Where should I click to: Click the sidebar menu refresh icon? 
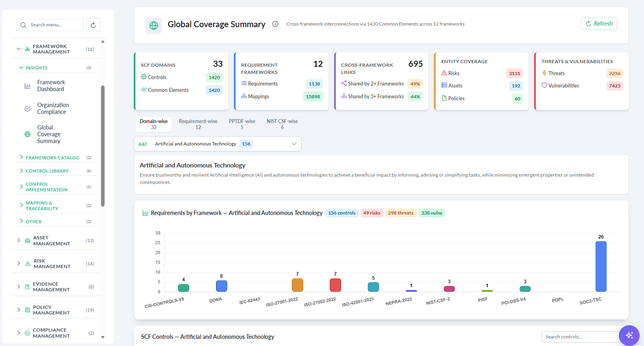pos(93,25)
